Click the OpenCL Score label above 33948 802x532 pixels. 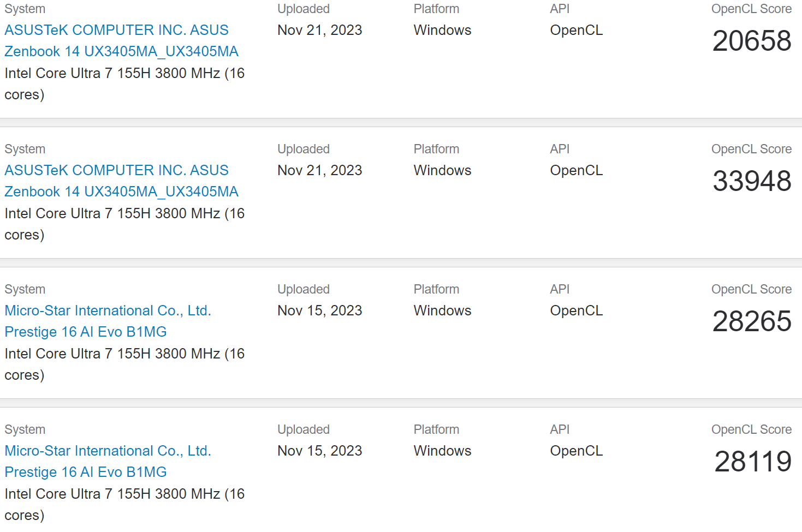[x=751, y=149]
